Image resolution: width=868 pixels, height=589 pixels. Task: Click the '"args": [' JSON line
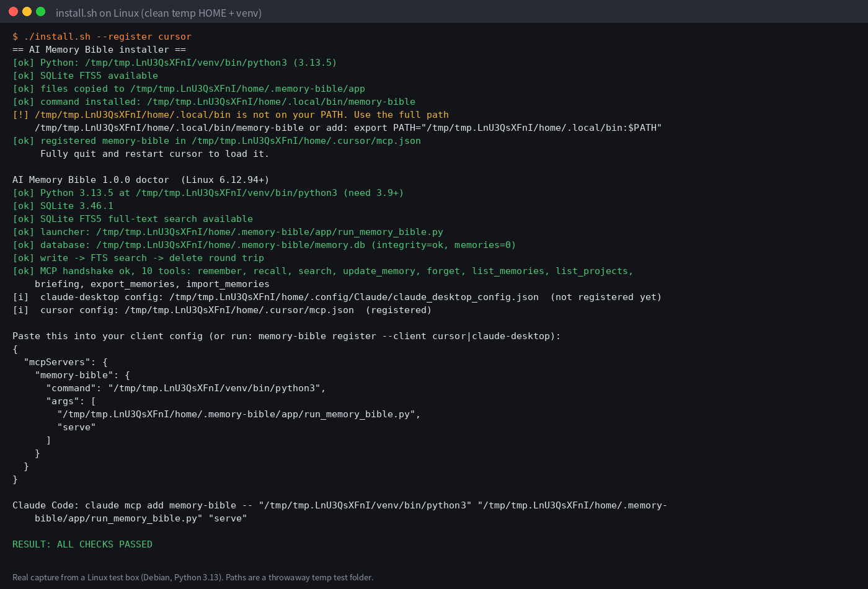(71, 401)
